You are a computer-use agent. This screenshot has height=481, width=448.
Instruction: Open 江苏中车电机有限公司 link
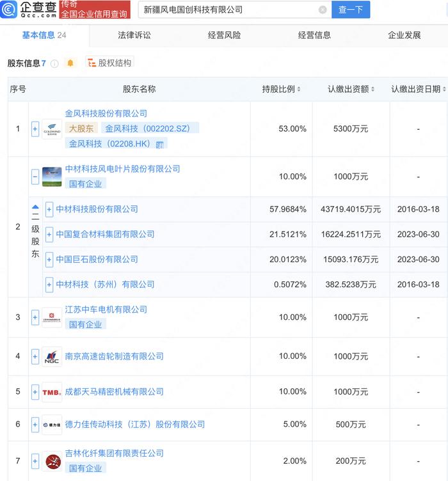106,310
